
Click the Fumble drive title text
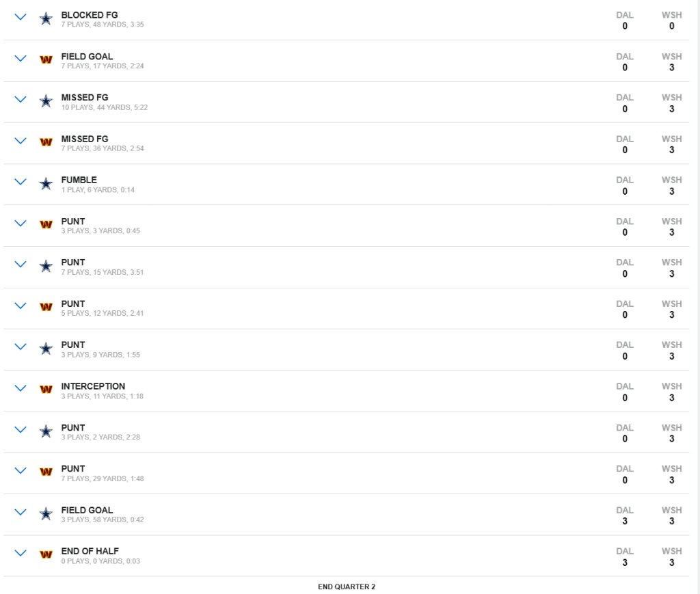tap(79, 180)
